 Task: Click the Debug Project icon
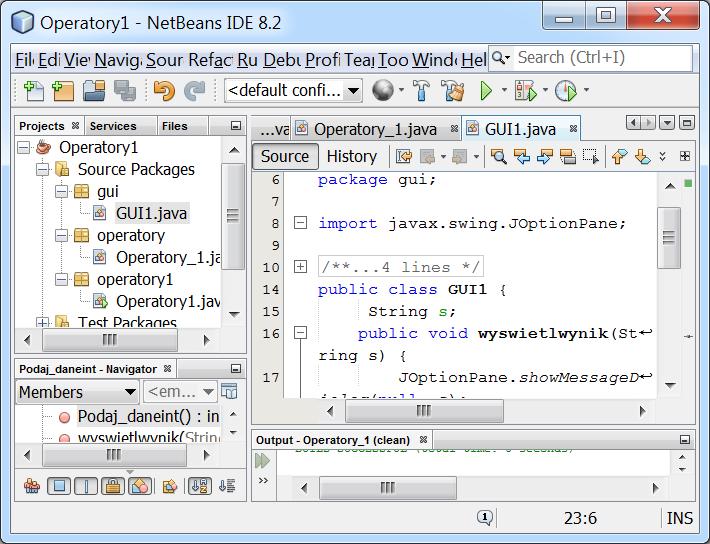tap(525, 91)
